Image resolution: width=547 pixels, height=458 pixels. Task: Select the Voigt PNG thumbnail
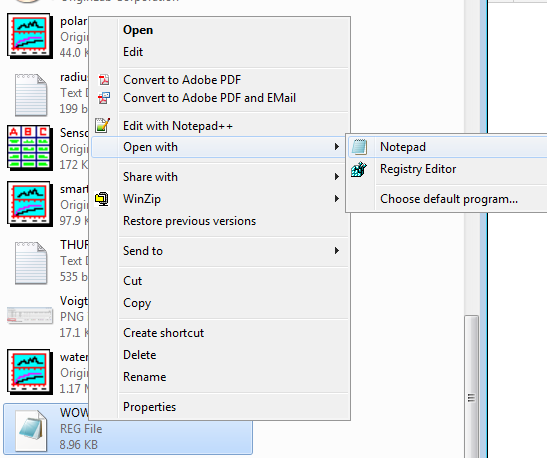tap(30, 316)
